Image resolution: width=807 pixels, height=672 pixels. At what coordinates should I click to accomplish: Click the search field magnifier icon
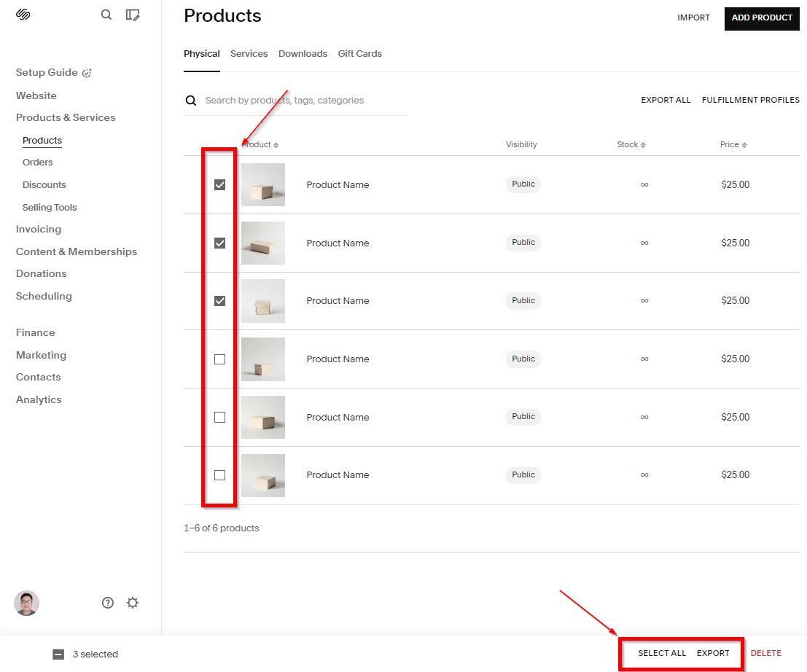coord(191,101)
